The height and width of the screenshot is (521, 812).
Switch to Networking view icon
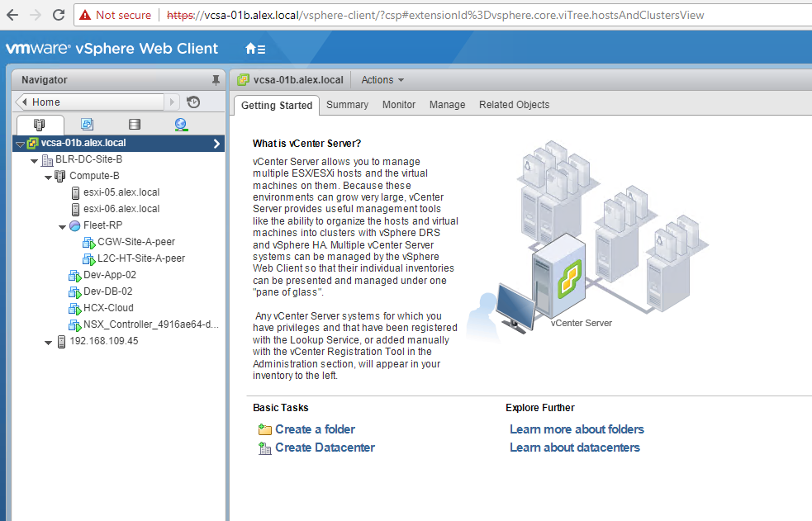click(181, 125)
